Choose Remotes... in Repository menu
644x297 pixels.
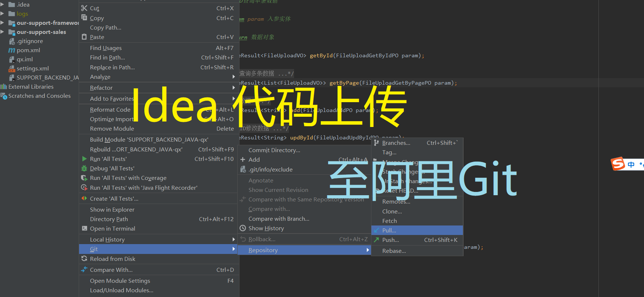[x=417, y=201]
